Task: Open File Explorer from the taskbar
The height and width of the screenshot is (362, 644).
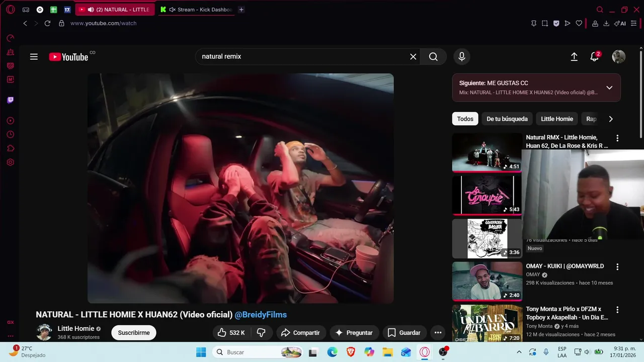Action: pyautogui.click(x=387, y=352)
